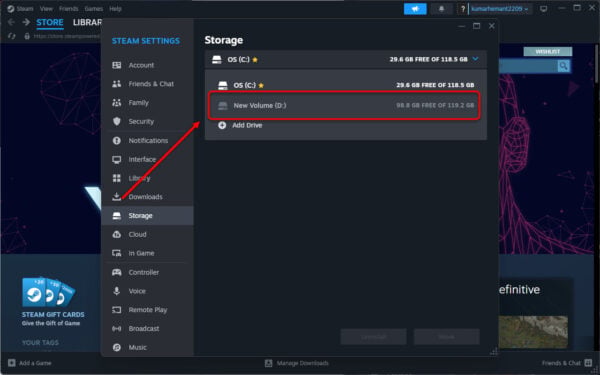Open Broadcast settings
600x375 pixels.
pos(147,328)
